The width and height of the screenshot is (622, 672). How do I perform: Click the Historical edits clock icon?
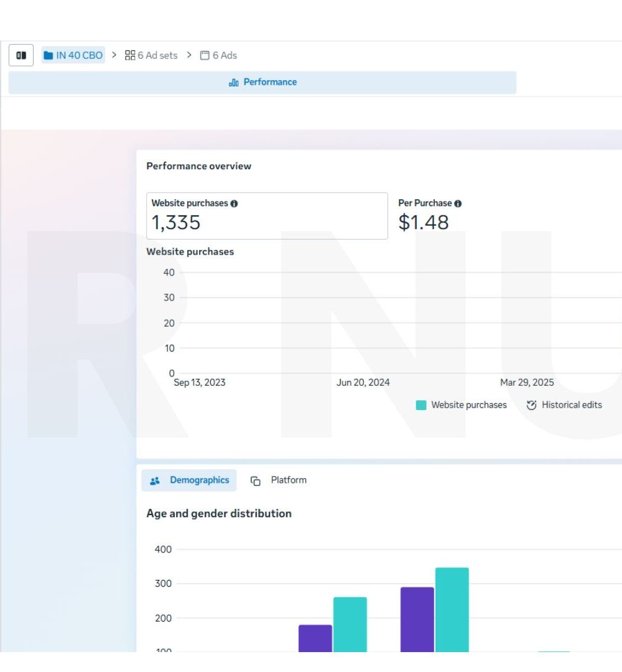[x=532, y=405]
